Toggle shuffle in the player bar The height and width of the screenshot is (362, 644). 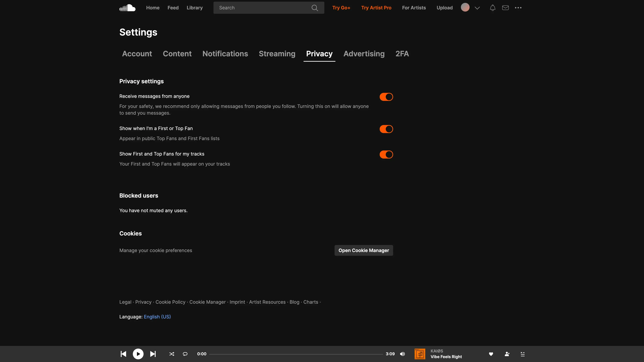pos(172,354)
